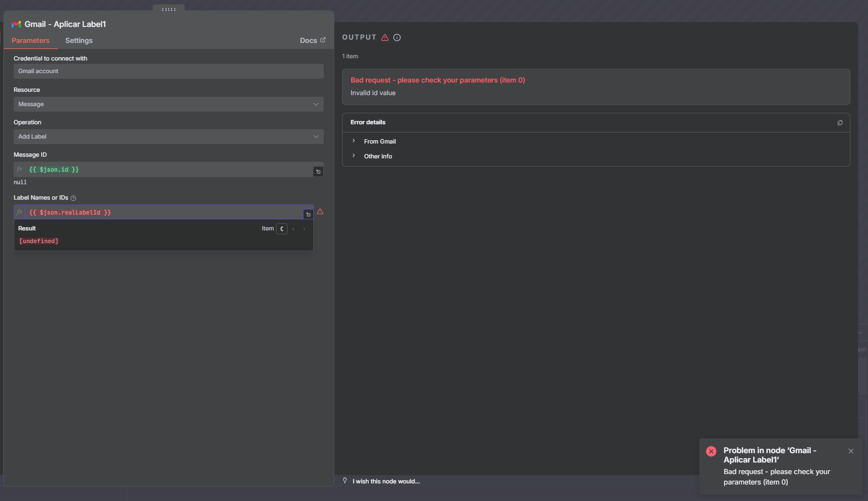The width and height of the screenshot is (868, 501).
Task: Dismiss the problem in node error notification
Action: click(850, 451)
